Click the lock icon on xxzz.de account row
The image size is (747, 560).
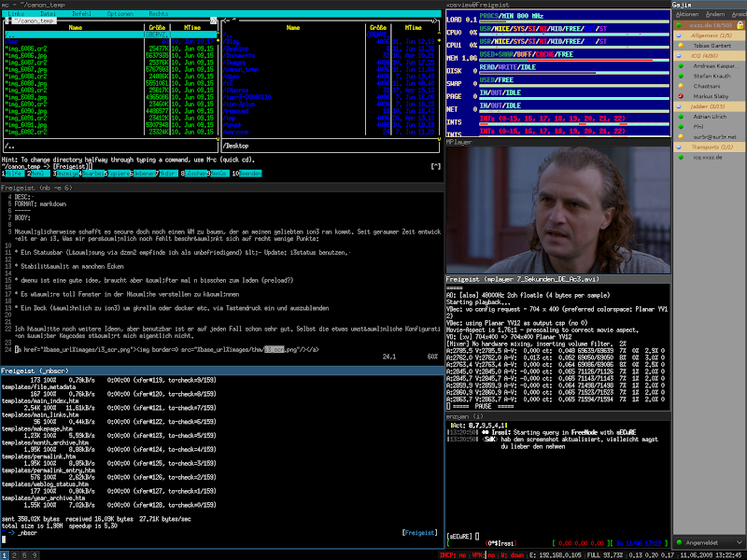tap(740, 25)
